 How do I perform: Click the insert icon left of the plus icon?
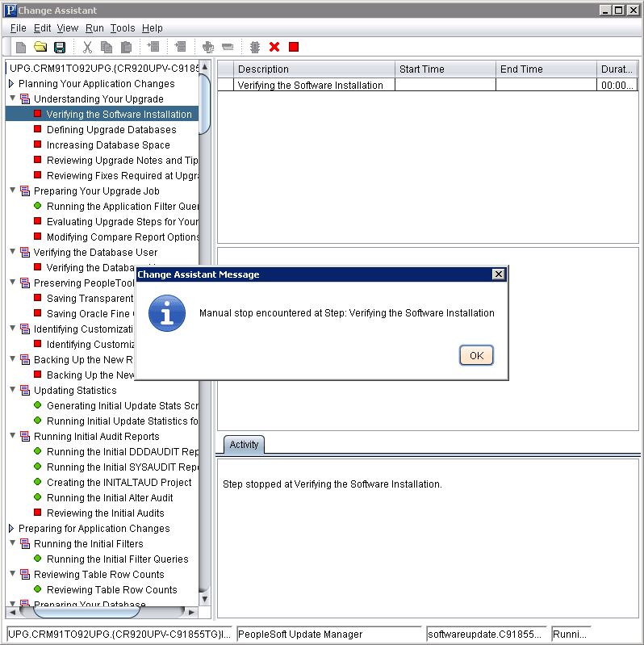pyautogui.click(x=181, y=47)
